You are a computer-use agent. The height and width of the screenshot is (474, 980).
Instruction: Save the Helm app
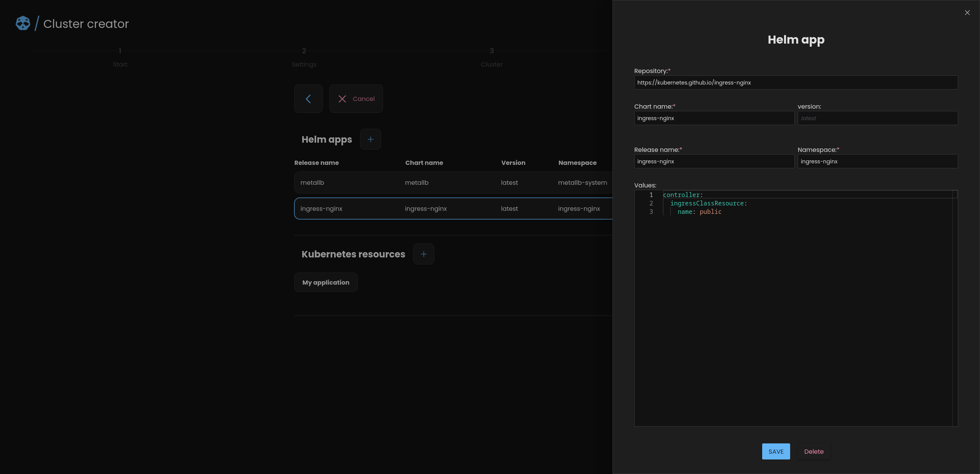776,451
